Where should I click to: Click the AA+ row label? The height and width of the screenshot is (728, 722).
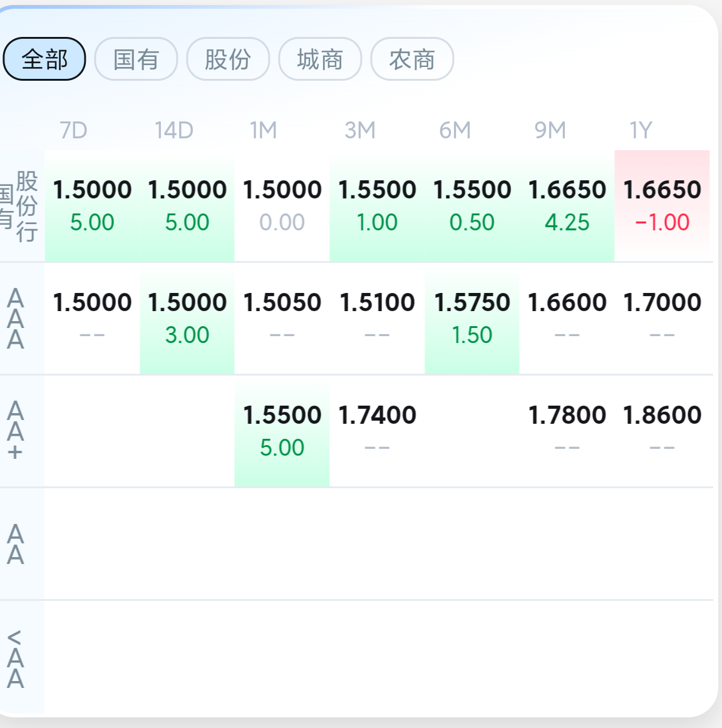15,431
